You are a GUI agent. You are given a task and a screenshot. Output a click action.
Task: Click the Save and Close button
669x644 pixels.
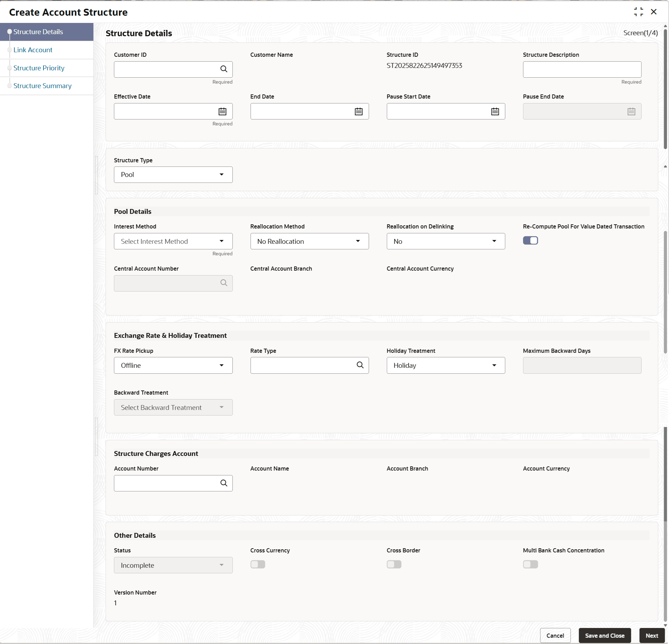click(x=605, y=635)
